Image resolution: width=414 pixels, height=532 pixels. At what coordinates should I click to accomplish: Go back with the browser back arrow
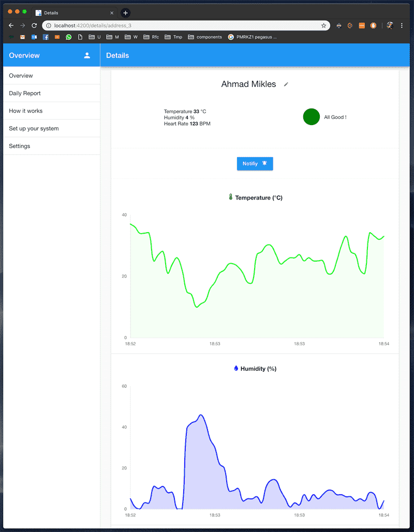click(x=11, y=25)
